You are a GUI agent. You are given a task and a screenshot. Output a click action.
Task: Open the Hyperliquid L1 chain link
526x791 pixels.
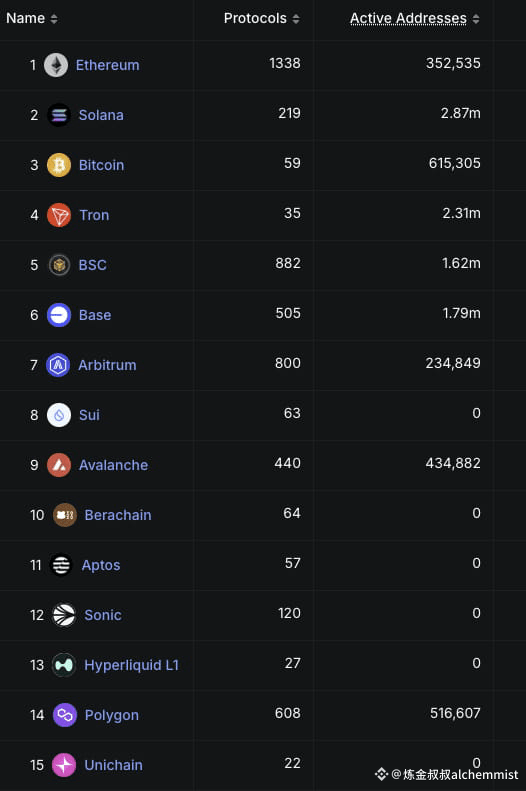tap(132, 665)
